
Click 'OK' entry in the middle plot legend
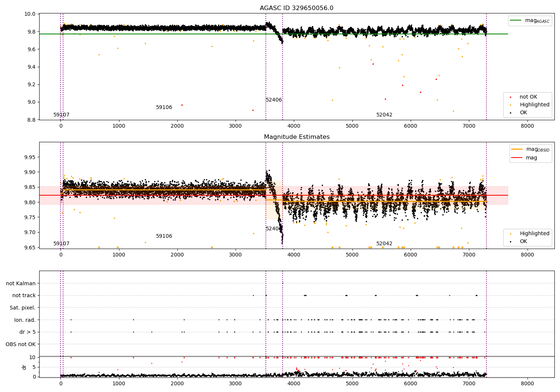tap(523, 242)
